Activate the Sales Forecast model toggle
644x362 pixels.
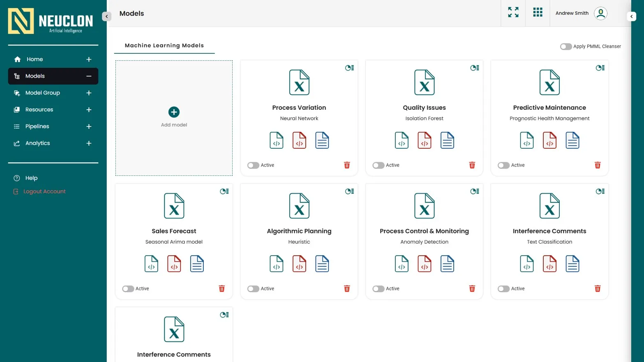tap(128, 288)
